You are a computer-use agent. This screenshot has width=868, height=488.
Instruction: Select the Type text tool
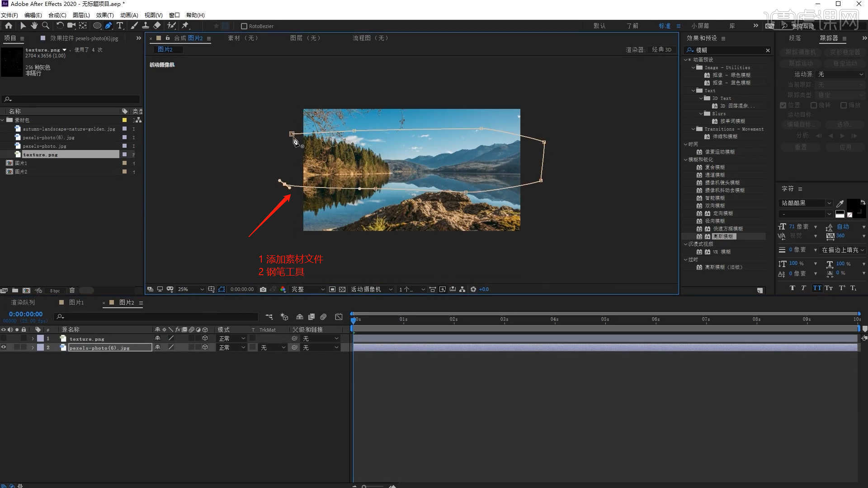[119, 26]
